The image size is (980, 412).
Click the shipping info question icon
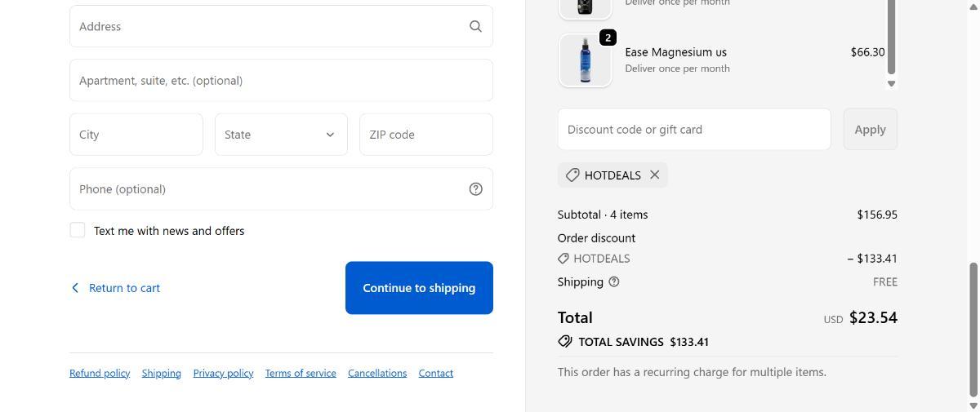(614, 282)
